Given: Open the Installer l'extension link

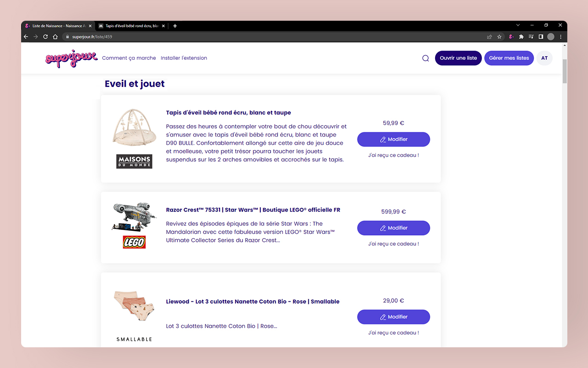Looking at the screenshot, I should [x=184, y=58].
